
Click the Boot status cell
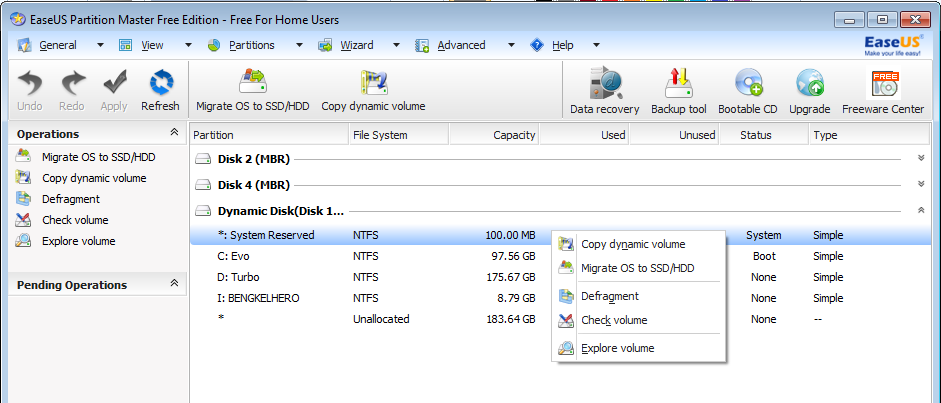(764, 257)
